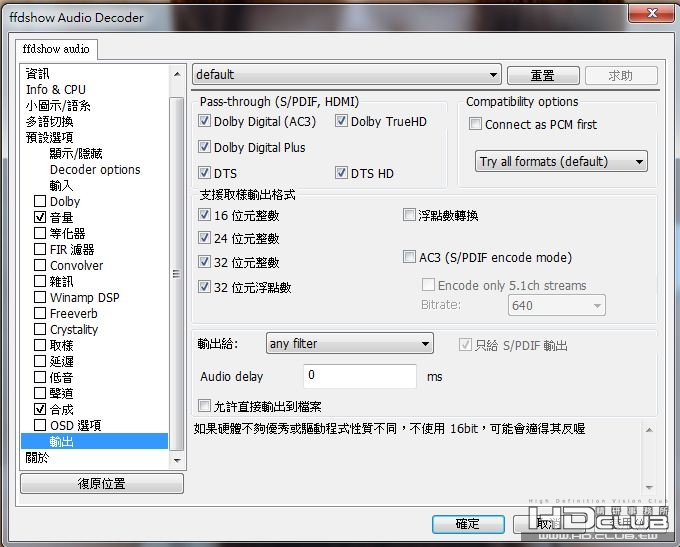
Task: Open Try all formats (default) dropdown
Action: pyautogui.click(x=561, y=161)
